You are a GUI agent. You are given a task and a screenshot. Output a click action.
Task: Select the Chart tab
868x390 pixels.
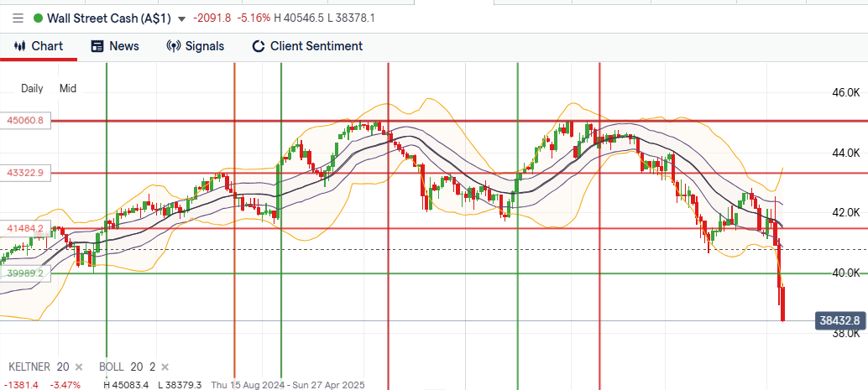[x=39, y=46]
